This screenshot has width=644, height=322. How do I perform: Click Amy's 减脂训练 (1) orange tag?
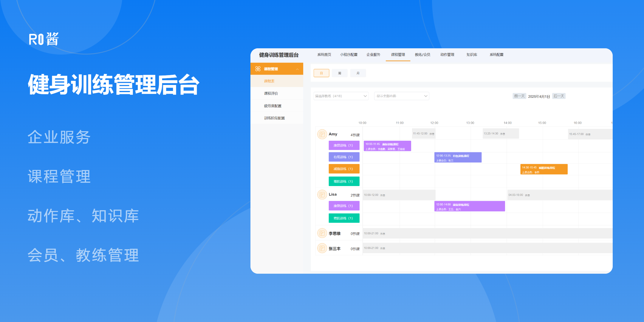[x=344, y=169]
